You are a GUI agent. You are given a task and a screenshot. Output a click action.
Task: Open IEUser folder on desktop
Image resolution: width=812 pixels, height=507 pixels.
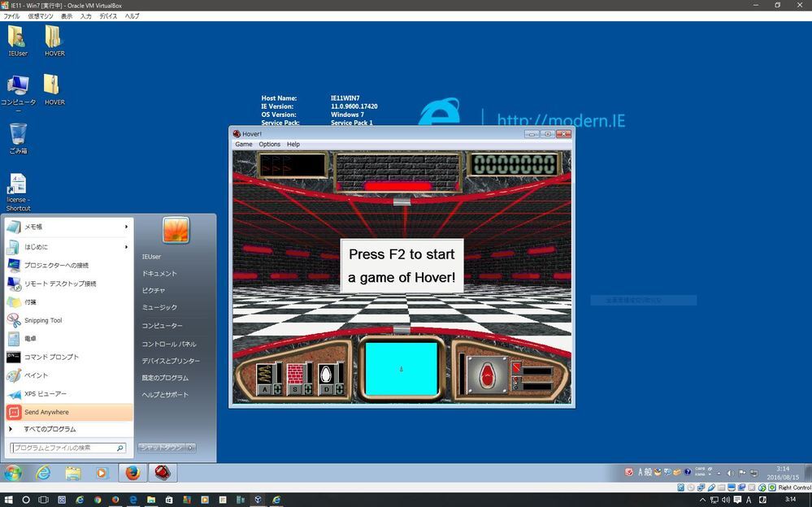18,41
